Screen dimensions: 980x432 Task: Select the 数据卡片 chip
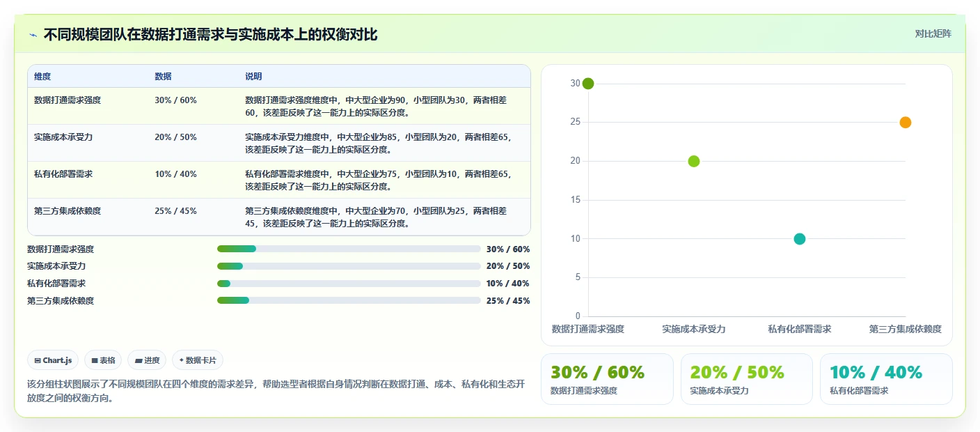(x=198, y=360)
